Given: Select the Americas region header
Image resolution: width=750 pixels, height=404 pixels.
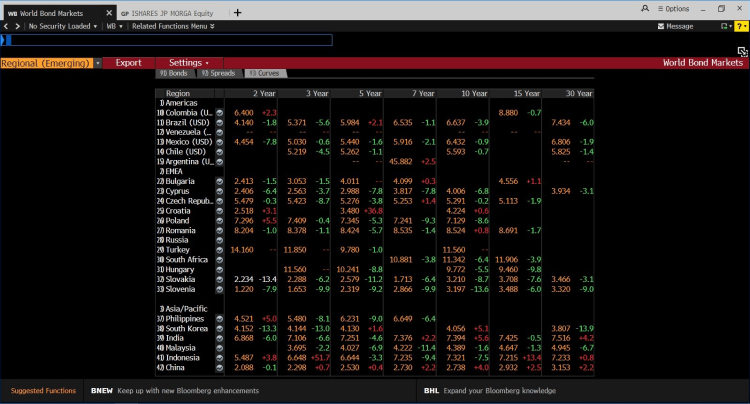Looking at the screenshot, I should click(x=179, y=103).
